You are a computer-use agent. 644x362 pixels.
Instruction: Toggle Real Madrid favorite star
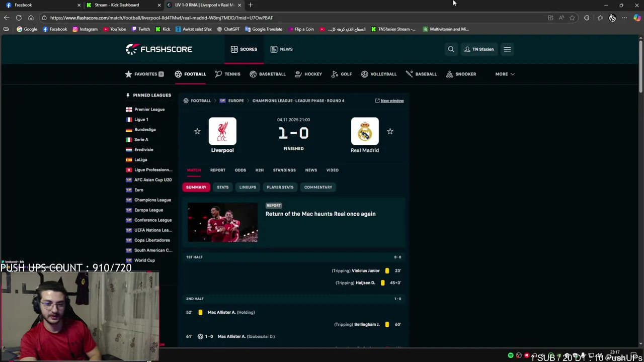[390, 131]
